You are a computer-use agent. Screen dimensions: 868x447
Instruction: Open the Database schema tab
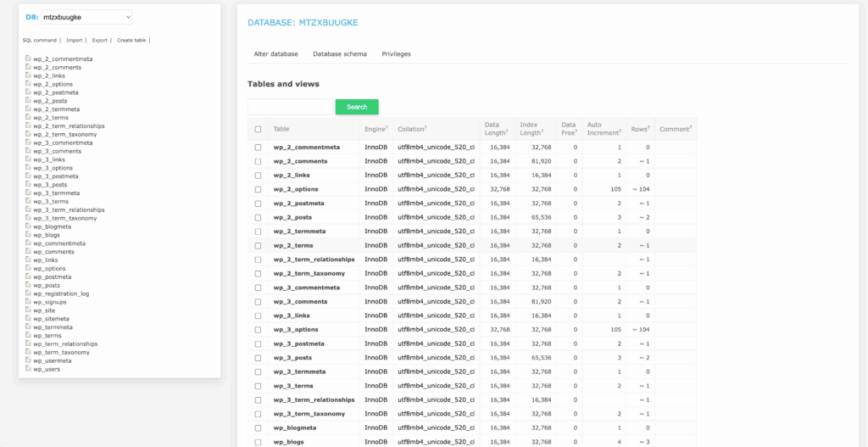340,53
